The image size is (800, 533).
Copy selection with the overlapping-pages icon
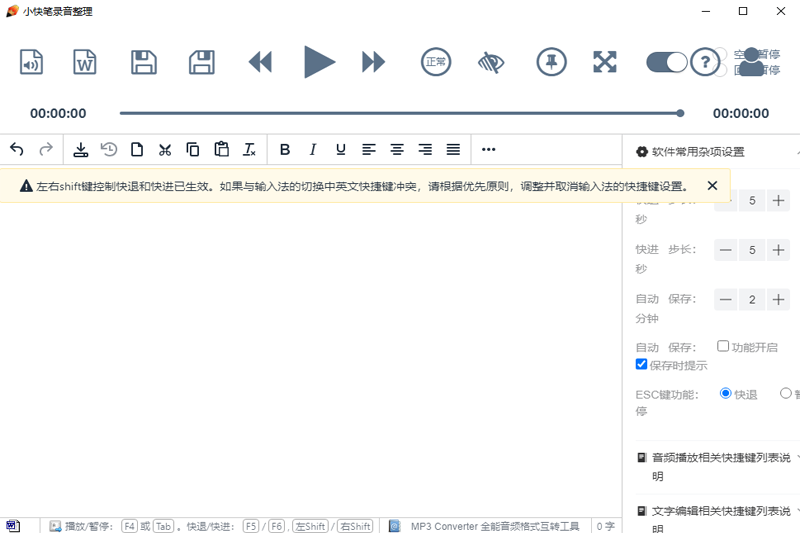(193, 149)
